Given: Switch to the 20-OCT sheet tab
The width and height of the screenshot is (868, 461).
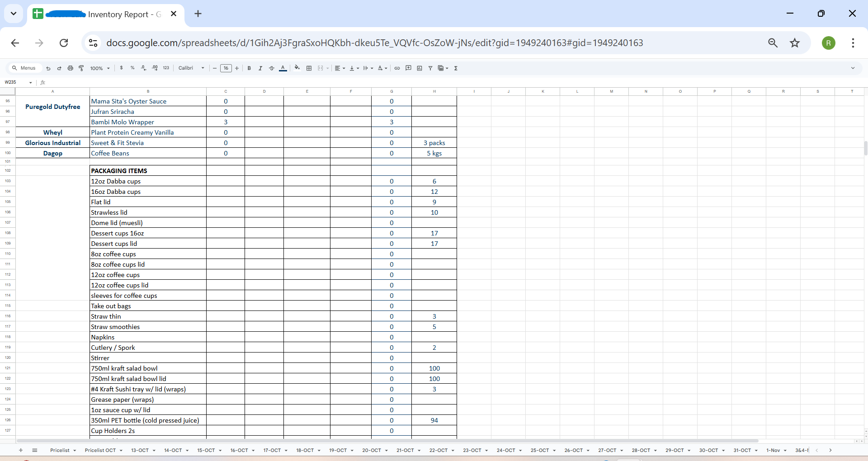Looking at the screenshot, I should 372,450.
